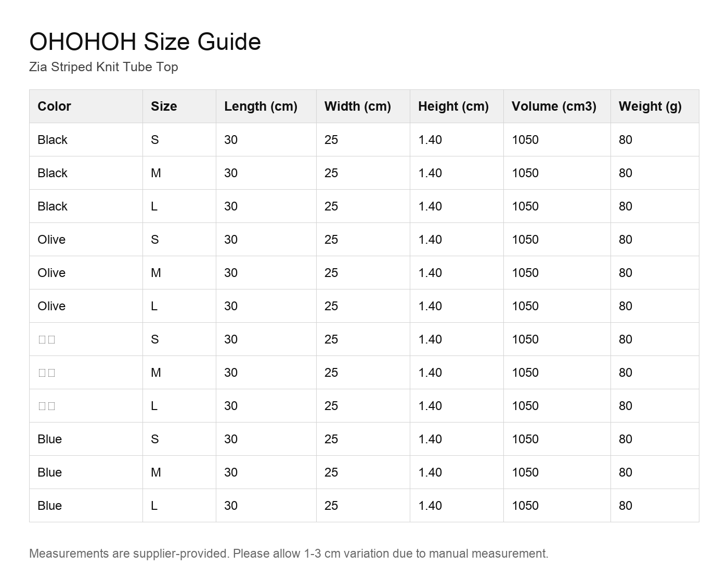Click the 1050 volume cell in first Olive row
728x580 pixels.
[x=557, y=240]
